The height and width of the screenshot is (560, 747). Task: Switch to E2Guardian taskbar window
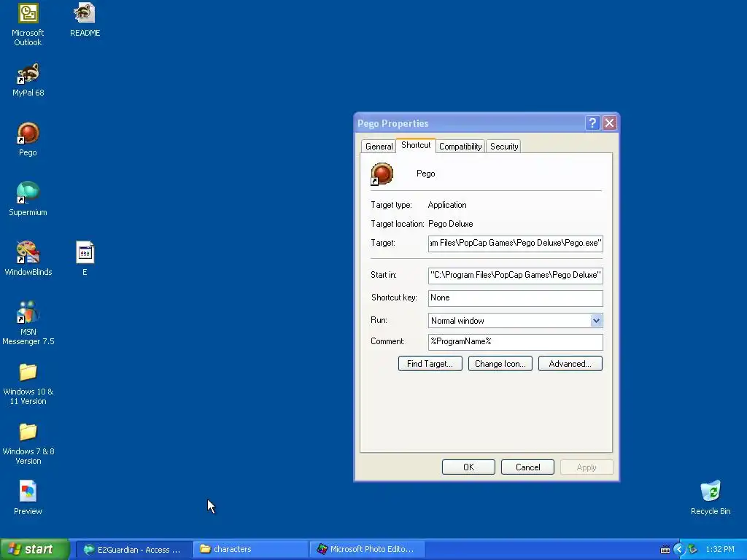134,550
